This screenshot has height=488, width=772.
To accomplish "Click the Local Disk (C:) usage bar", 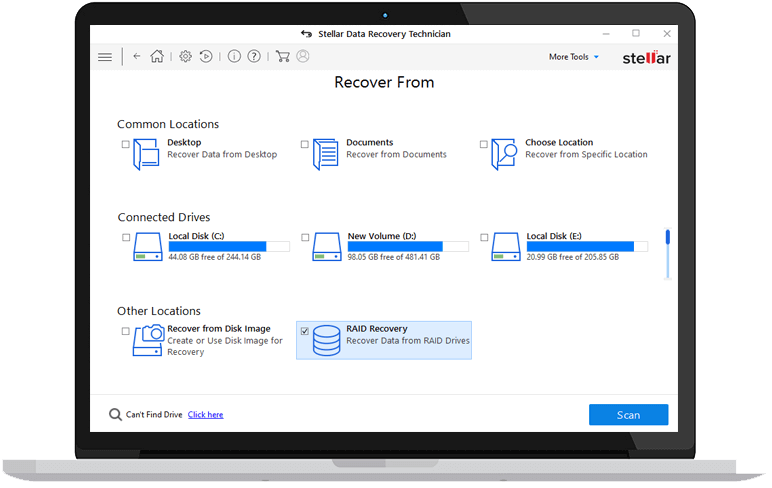I will (229, 246).
